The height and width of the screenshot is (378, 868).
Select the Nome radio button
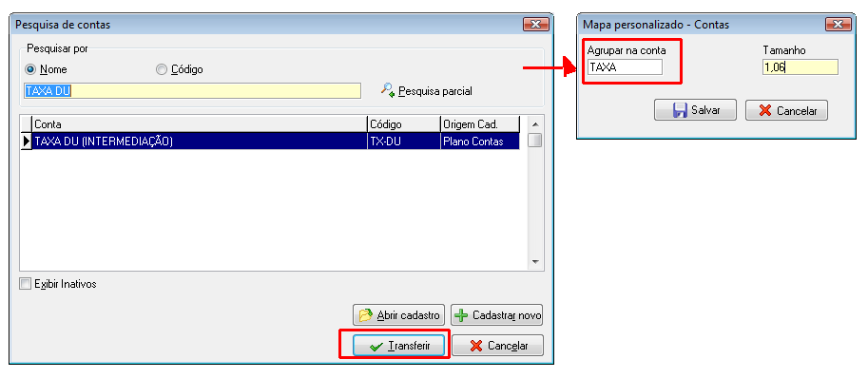tap(30, 69)
